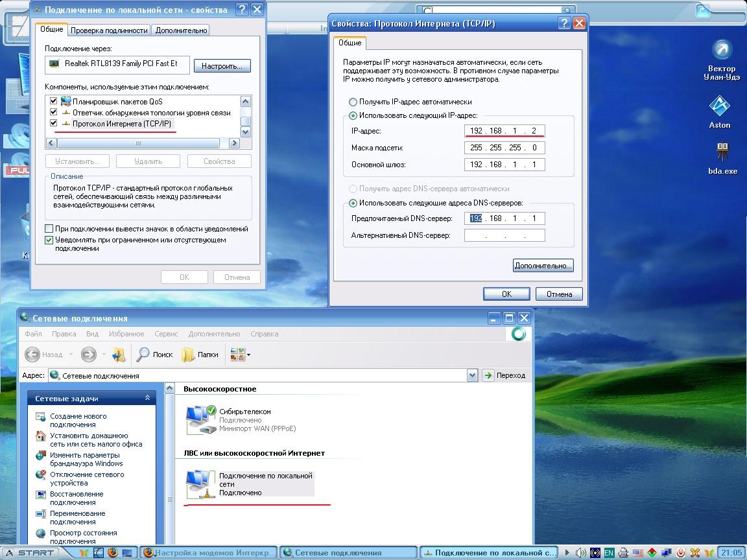Enable 'При подключении вывести значок' checkbox

click(49, 229)
